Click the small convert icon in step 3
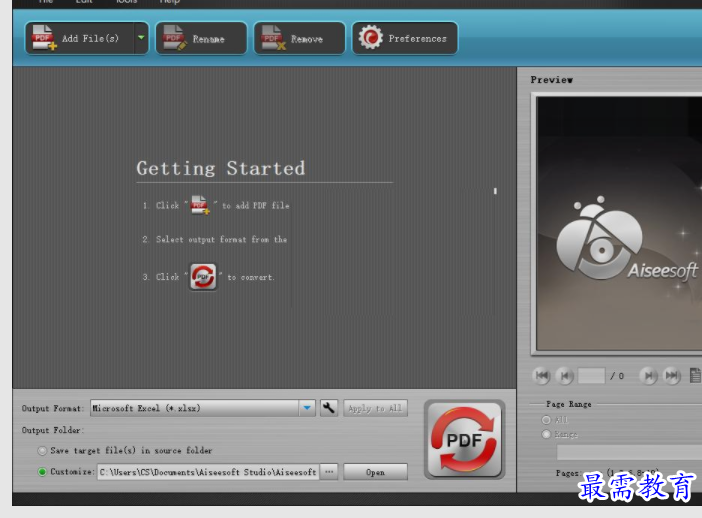702x518 pixels. pos(203,277)
